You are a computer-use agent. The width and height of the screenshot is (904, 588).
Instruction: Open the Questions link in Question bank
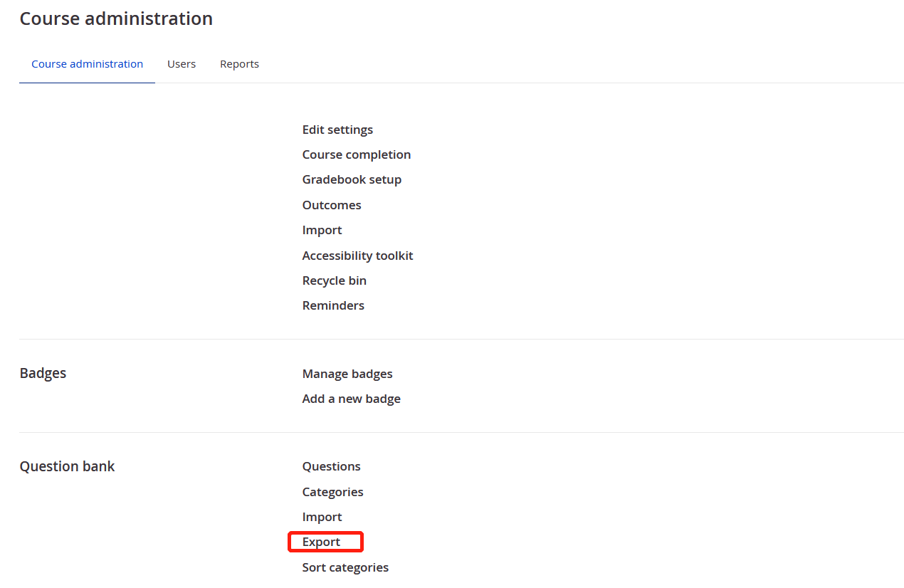[332, 466]
